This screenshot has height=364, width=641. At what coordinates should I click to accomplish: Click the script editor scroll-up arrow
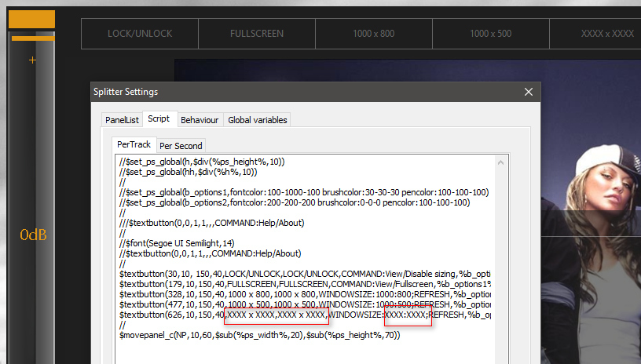[499, 162]
